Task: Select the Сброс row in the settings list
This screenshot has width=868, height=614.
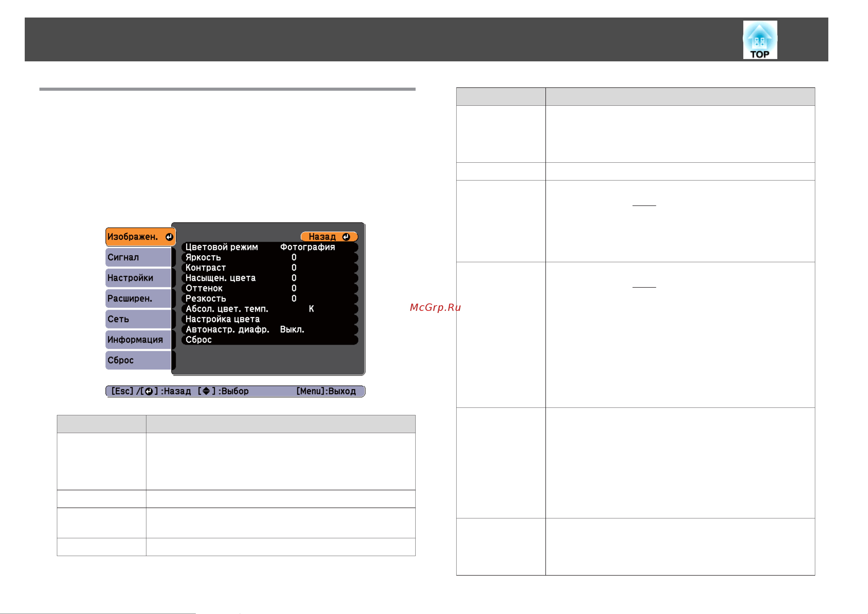Action: (269, 340)
